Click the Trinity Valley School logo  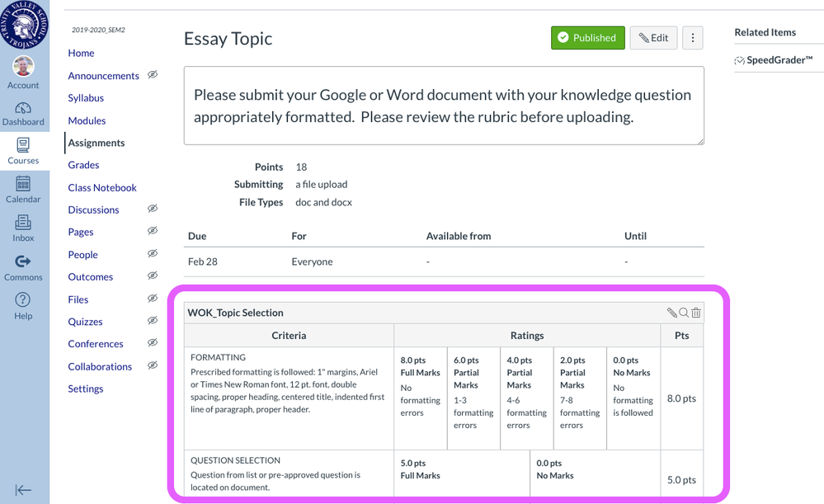pyautogui.click(x=23, y=25)
